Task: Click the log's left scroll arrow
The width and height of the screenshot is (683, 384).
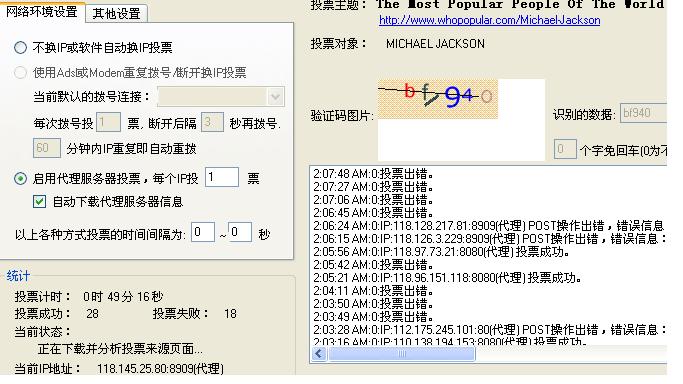Action: 319,354
